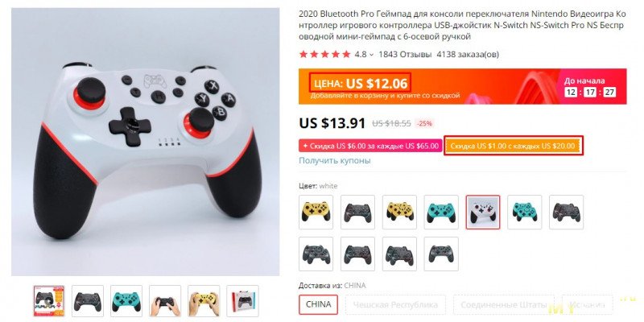View the black controller gallery thumbnail
644x322 pixels.
[88, 301]
